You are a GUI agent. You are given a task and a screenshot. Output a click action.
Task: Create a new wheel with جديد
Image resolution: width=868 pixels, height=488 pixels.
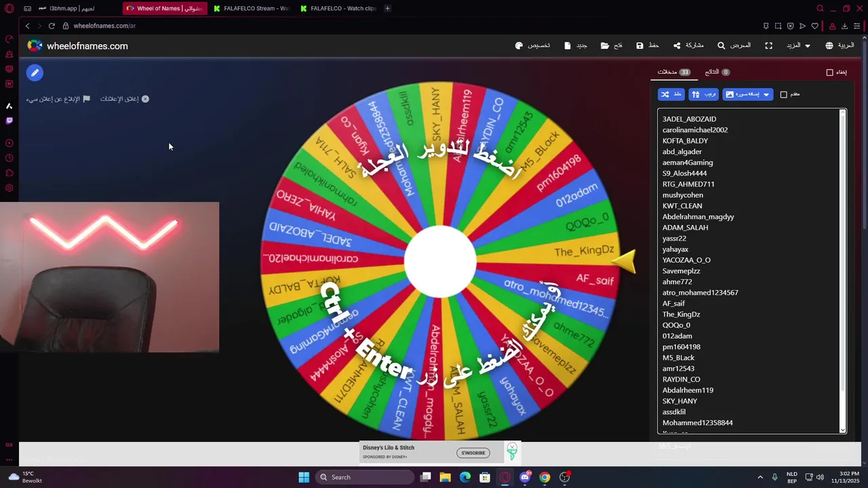(576, 45)
